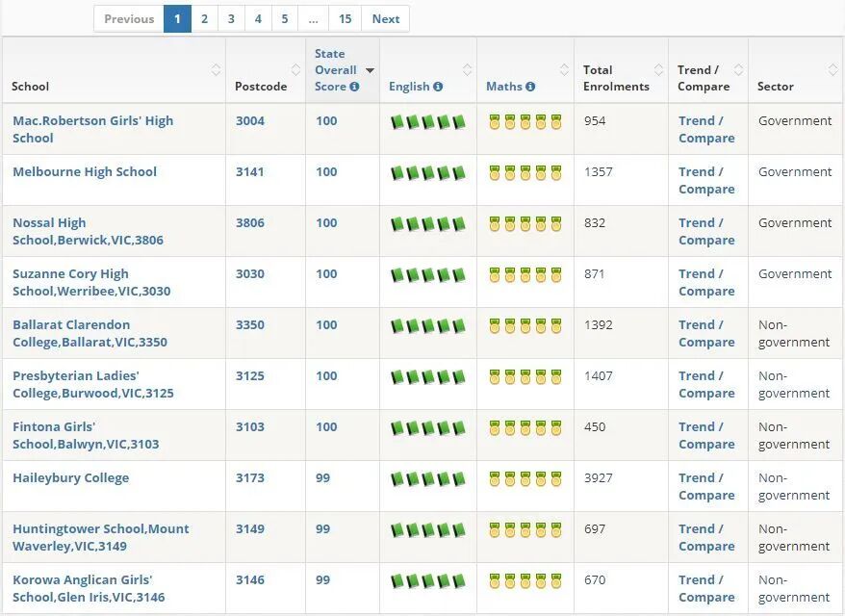Click English book icons for Mac.Robertson Girls' High School
This screenshot has width=845, height=616.
point(428,122)
